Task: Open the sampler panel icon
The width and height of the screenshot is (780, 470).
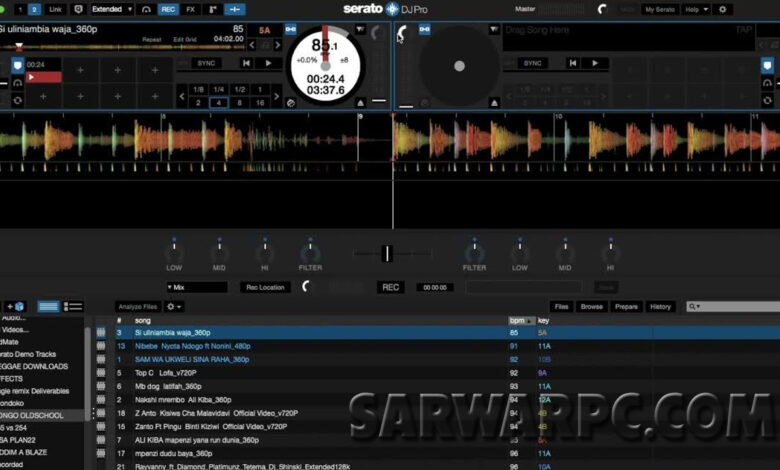Action: tap(212, 9)
